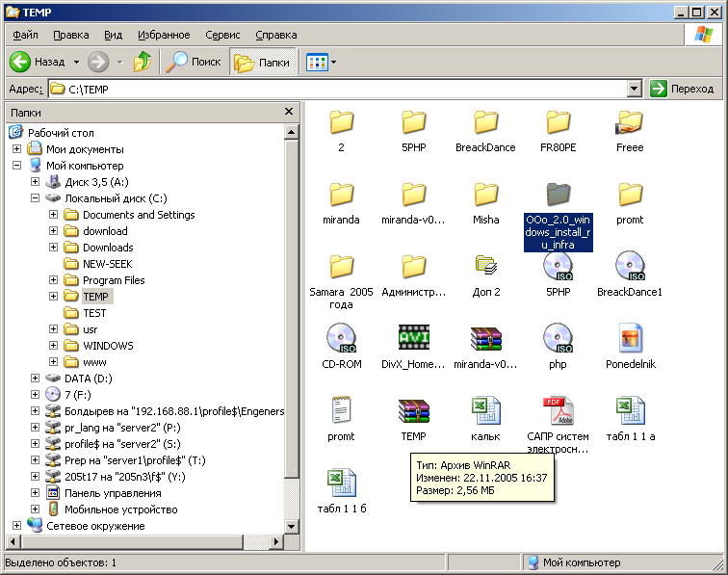Close the Папки side panel

point(288,112)
